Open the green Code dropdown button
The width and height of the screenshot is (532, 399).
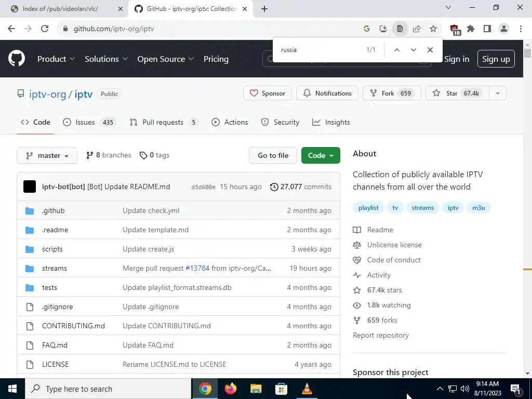[x=321, y=155]
